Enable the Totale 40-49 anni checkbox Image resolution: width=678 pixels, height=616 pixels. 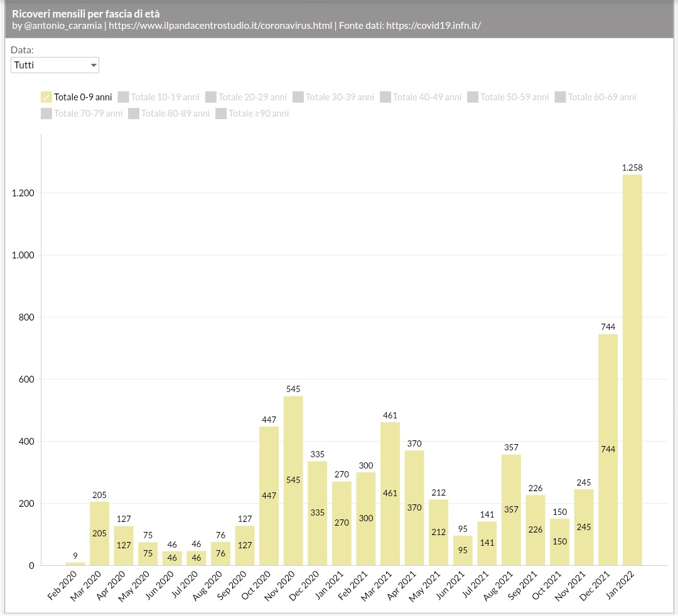pos(385,97)
